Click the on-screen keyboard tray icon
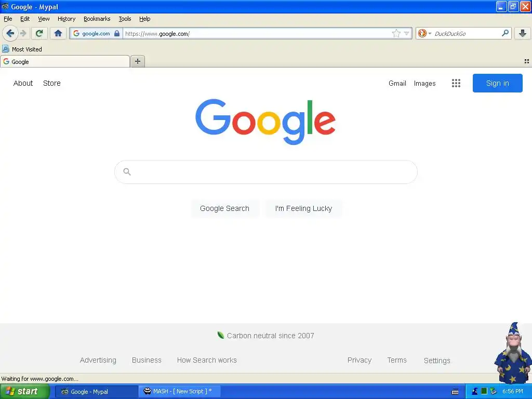 coord(455,392)
